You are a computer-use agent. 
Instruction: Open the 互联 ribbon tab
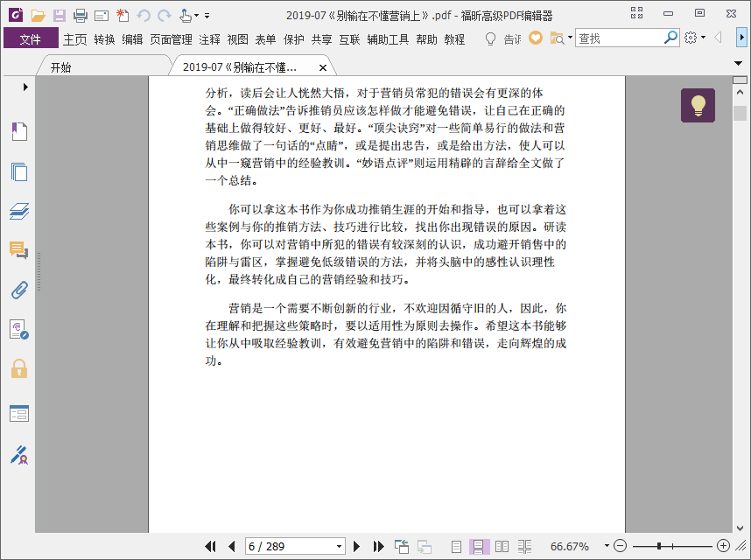[x=349, y=39]
